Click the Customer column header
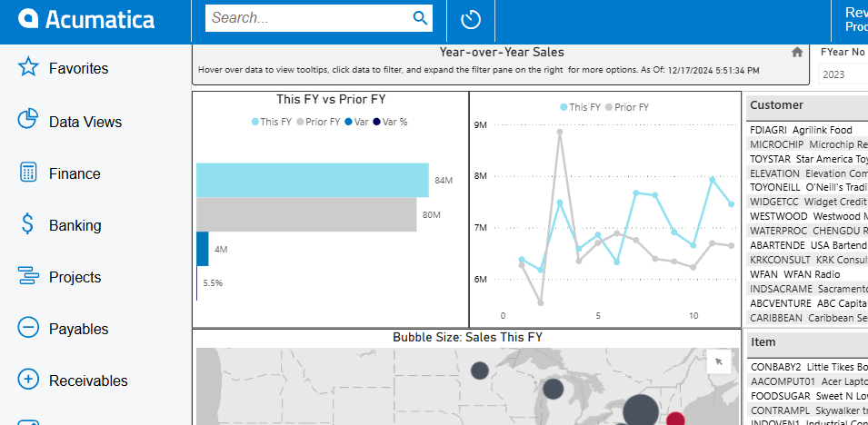Screen dimensions: 868x425 pyautogui.click(x=775, y=105)
